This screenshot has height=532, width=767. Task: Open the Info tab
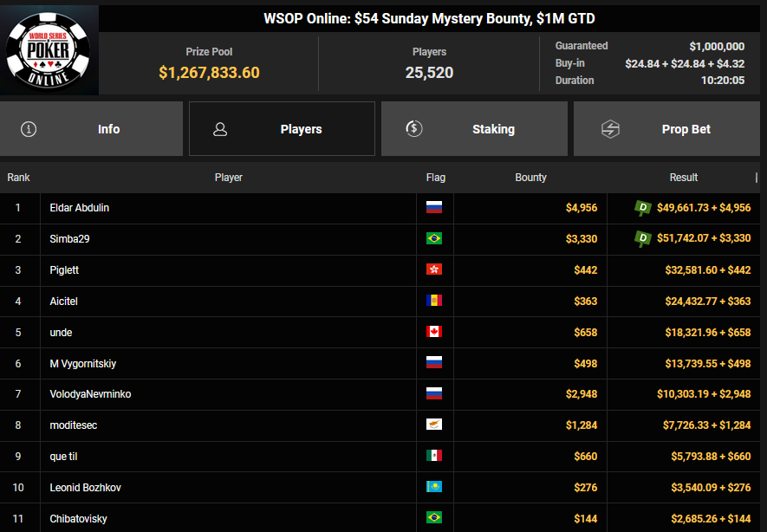[x=92, y=129]
